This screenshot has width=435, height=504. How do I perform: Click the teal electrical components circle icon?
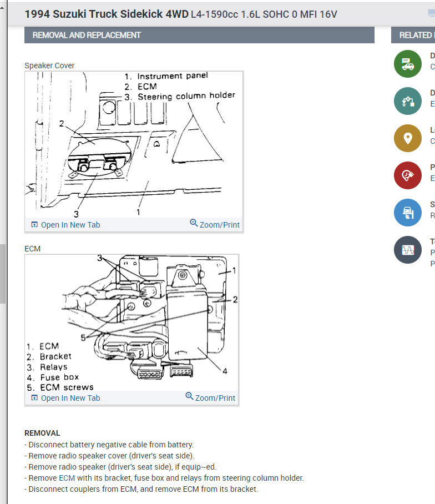(408, 101)
